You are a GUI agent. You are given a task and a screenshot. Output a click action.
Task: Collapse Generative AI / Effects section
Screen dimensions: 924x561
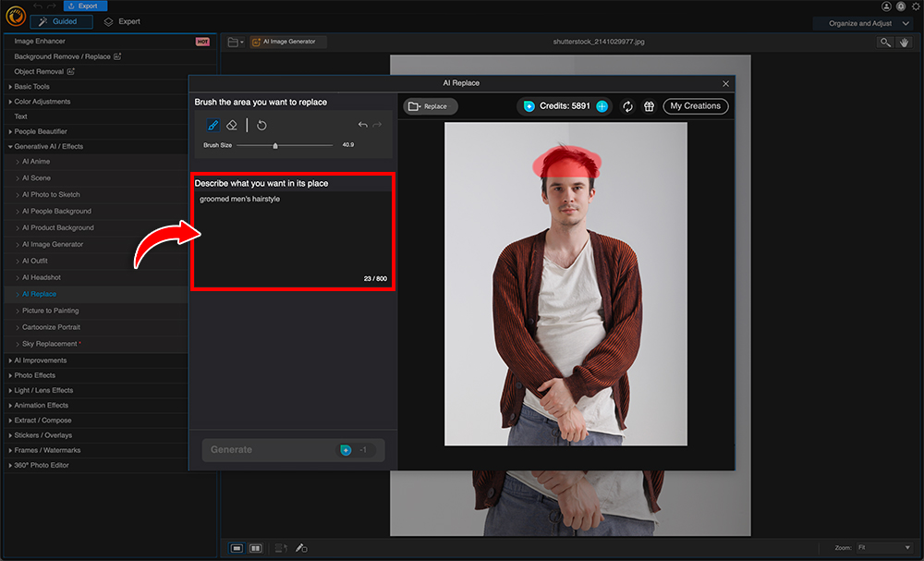pos(96,146)
